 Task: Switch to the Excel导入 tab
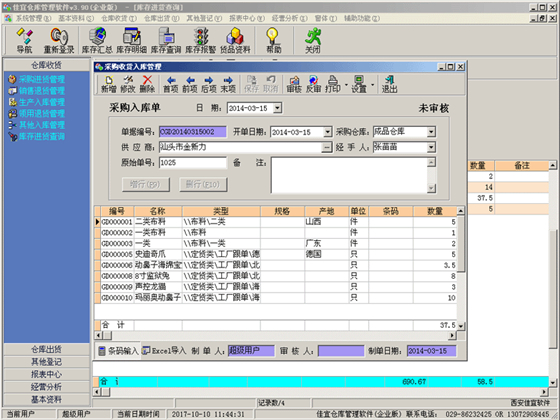tap(164, 351)
